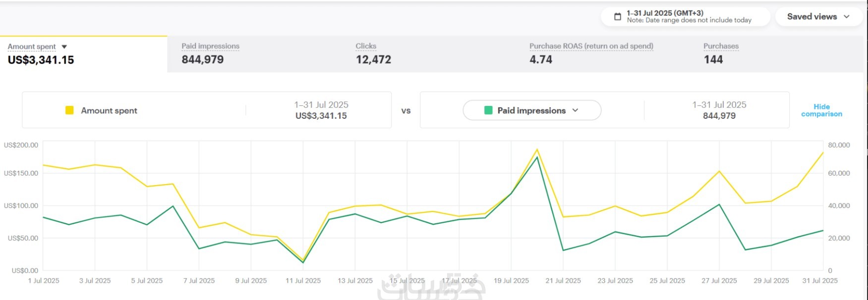Click the calendar icon in date range picker
This screenshot has height=300, width=868.
[617, 17]
